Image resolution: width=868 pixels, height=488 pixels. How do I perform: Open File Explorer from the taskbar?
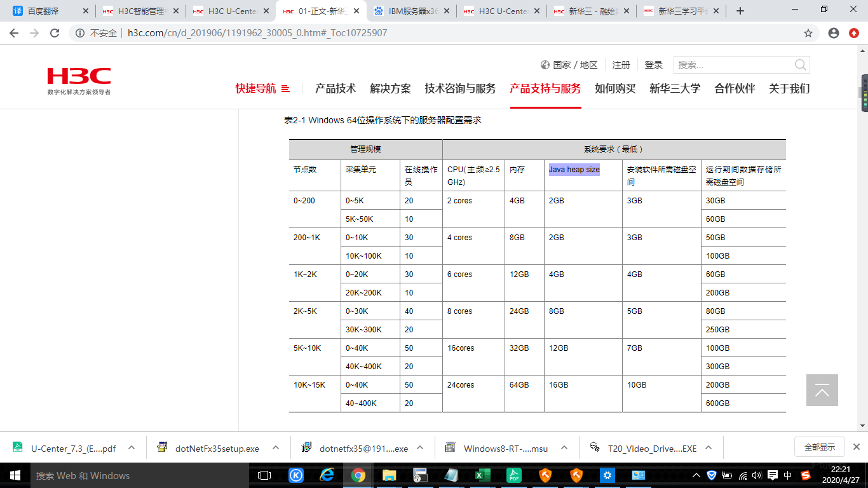390,475
